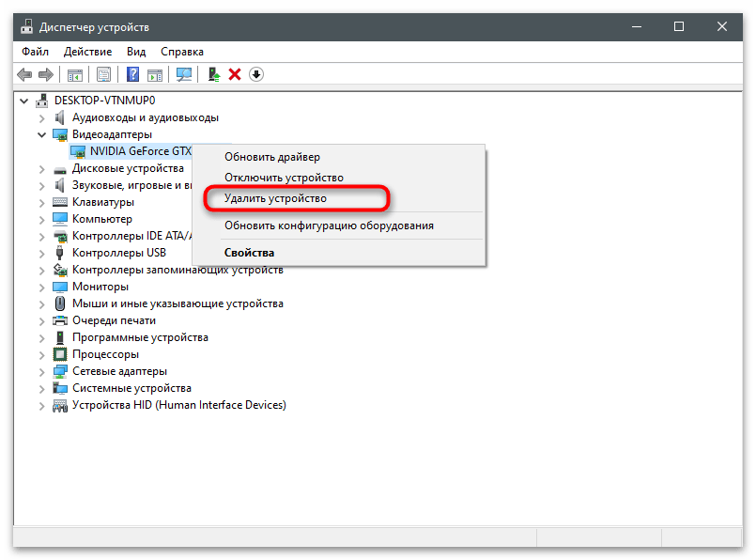756x560 pixels.
Task: Close the Диспетчер устройств window
Action: coord(722,26)
